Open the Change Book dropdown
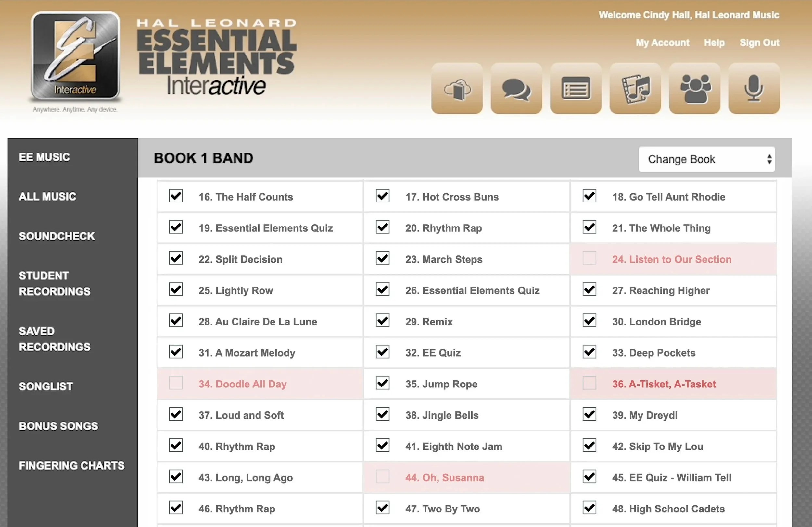This screenshot has height=527, width=812. (x=706, y=159)
